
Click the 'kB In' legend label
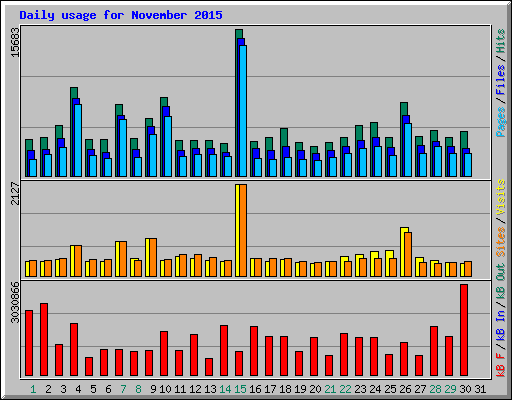[500, 326]
